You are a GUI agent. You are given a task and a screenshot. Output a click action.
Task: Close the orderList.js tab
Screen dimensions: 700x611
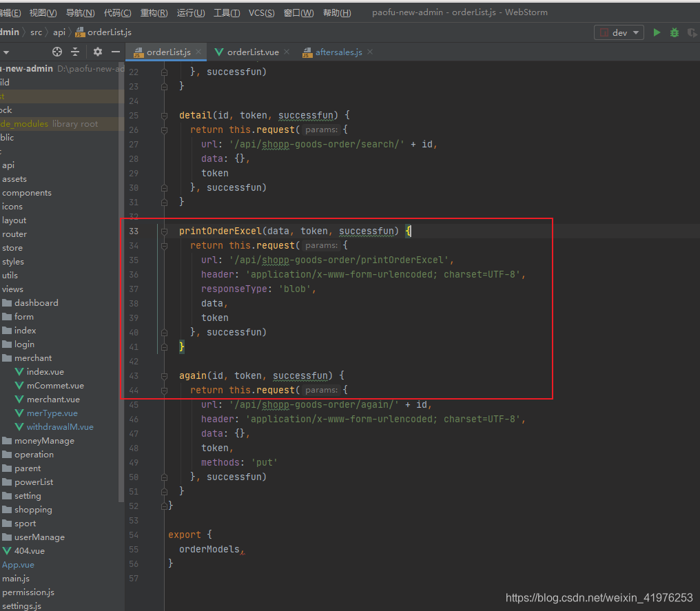click(198, 52)
